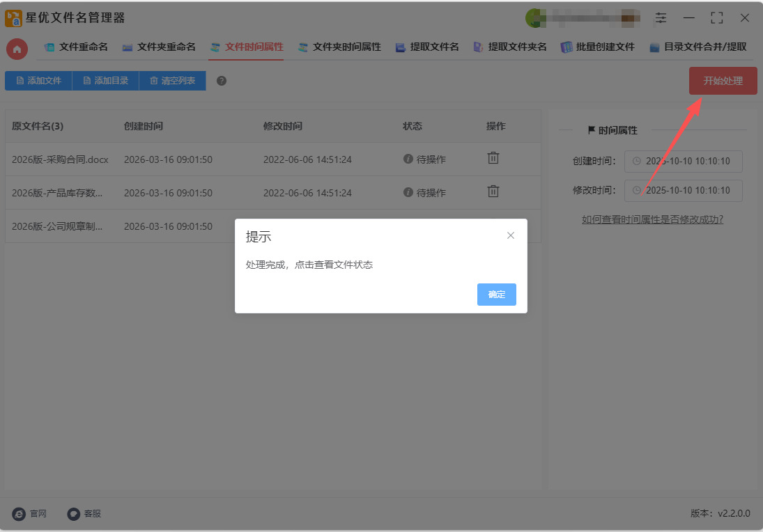Switch to the 文件重命名 tab

[x=76, y=47]
